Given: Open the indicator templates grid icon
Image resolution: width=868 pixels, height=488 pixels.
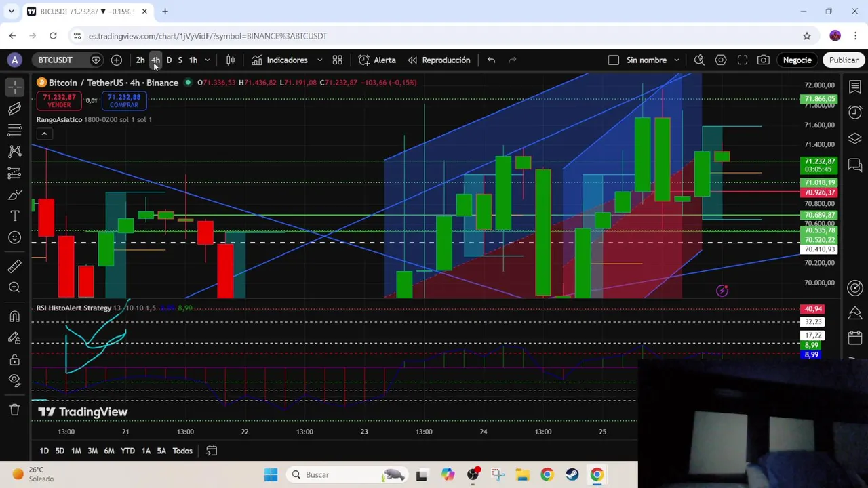Looking at the screenshot, I should pos(337,60).
